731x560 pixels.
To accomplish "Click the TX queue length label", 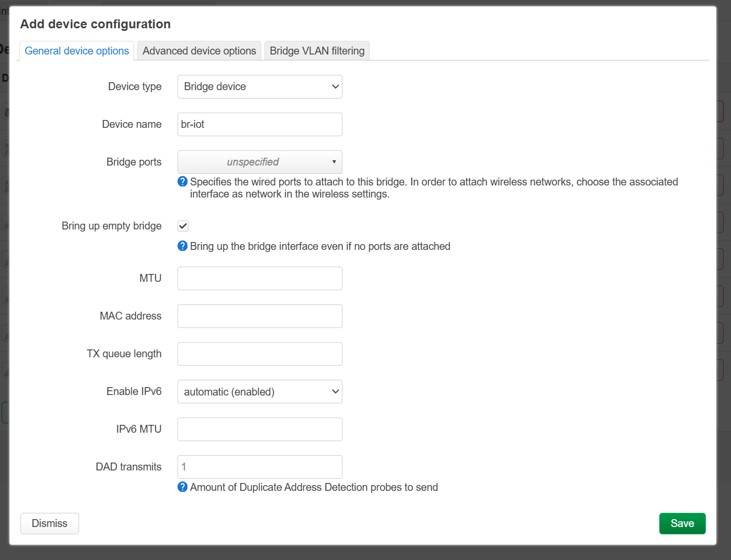I will click(x=124, y=354).
